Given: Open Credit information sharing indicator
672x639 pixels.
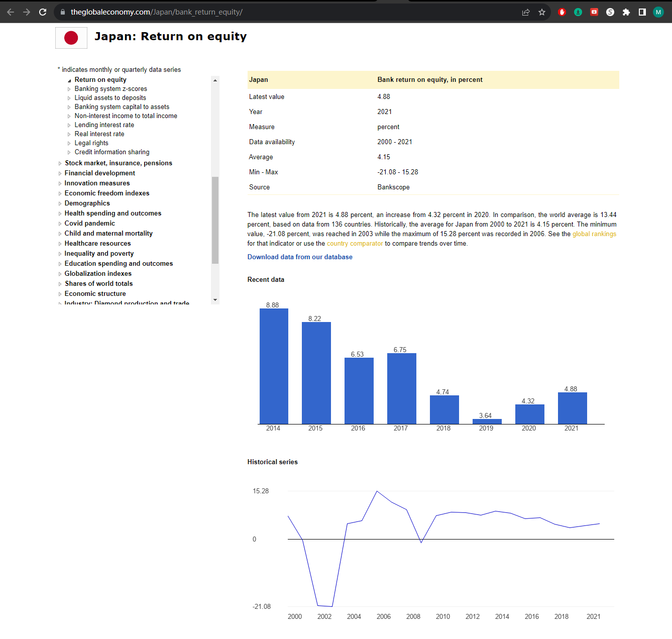Looking at the screenshot, I should point(111,152).
